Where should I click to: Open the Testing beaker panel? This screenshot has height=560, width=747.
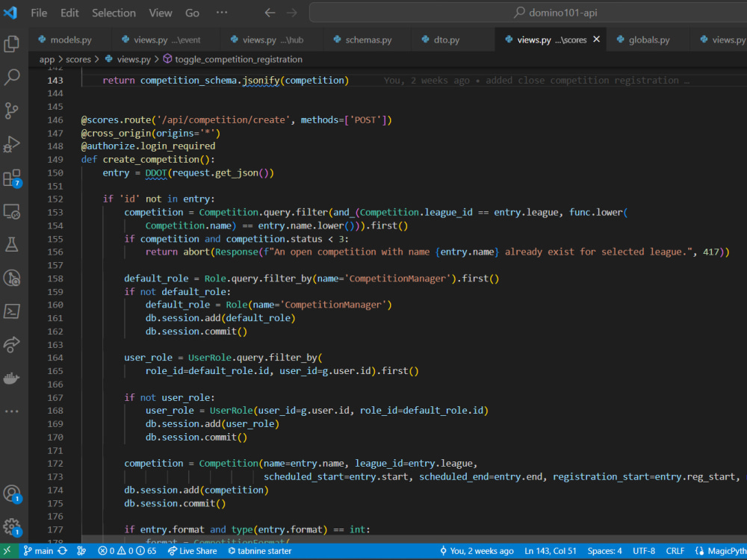[x=11, y=243]
